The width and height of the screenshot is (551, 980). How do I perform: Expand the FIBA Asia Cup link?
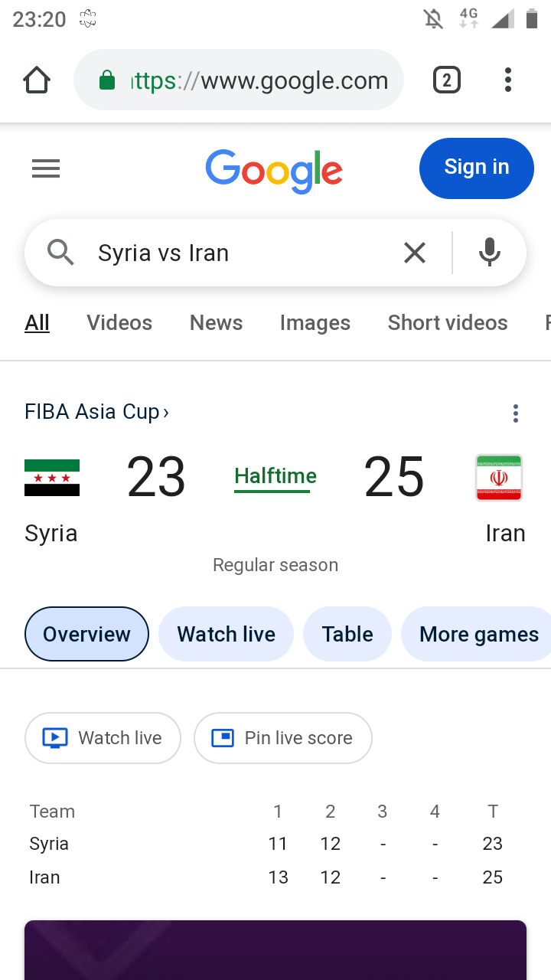click(x=96, y=412)
